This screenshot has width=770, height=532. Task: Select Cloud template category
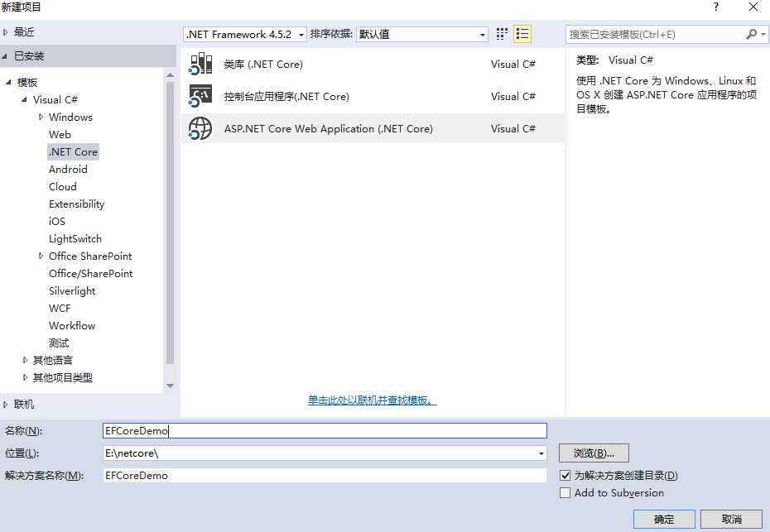[63, 186]
